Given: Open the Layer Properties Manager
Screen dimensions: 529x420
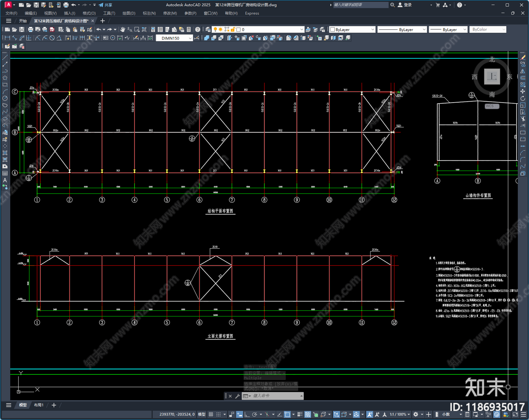Looking at the screenshot, I should tap(208, 29).
